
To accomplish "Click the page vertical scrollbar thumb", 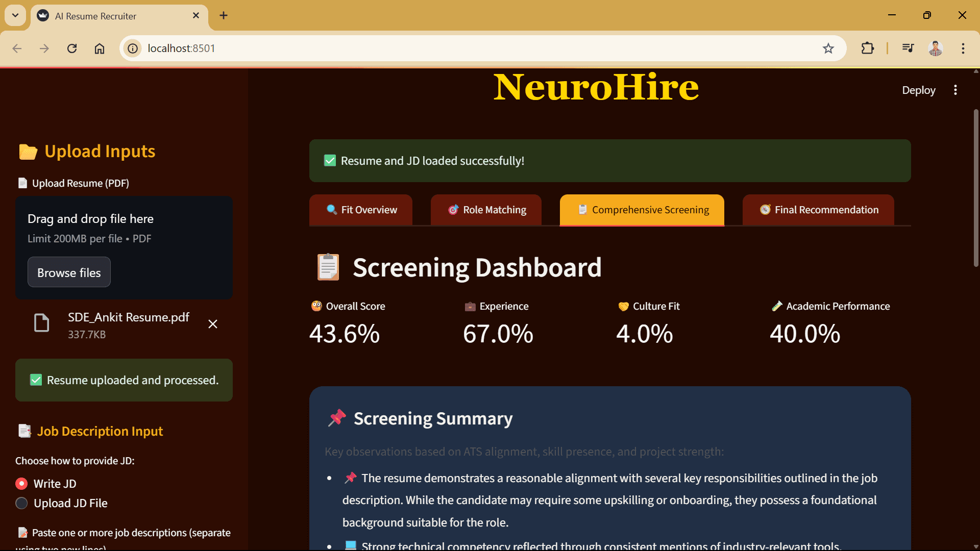I will (x=975, y=189).
